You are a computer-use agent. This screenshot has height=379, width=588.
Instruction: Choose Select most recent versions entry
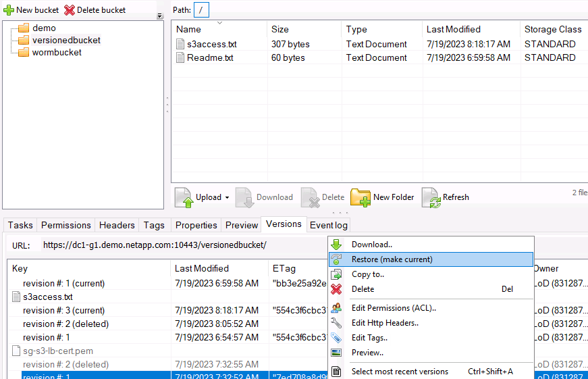pos(431,372)
